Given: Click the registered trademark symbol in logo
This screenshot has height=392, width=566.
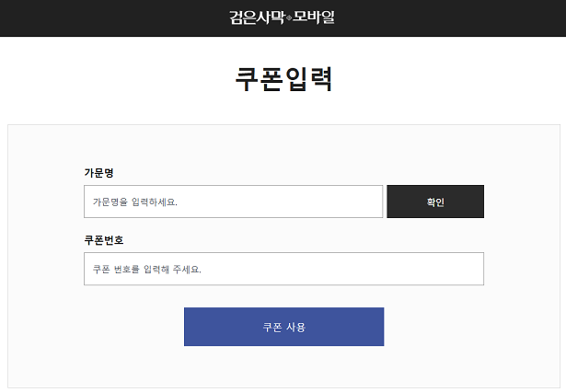Looking at the screenshot, I should tap(289, 18).
